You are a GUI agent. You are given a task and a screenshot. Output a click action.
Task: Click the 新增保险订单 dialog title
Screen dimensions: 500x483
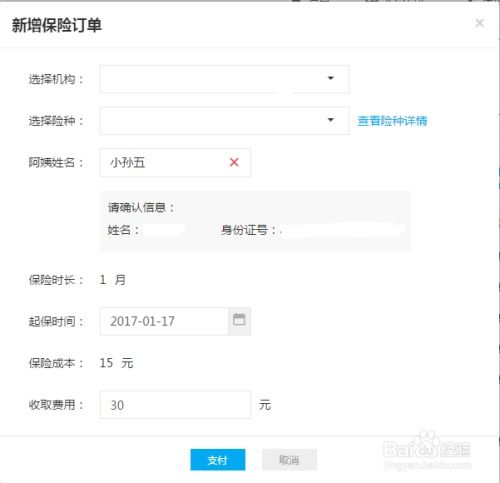point(57,25)
